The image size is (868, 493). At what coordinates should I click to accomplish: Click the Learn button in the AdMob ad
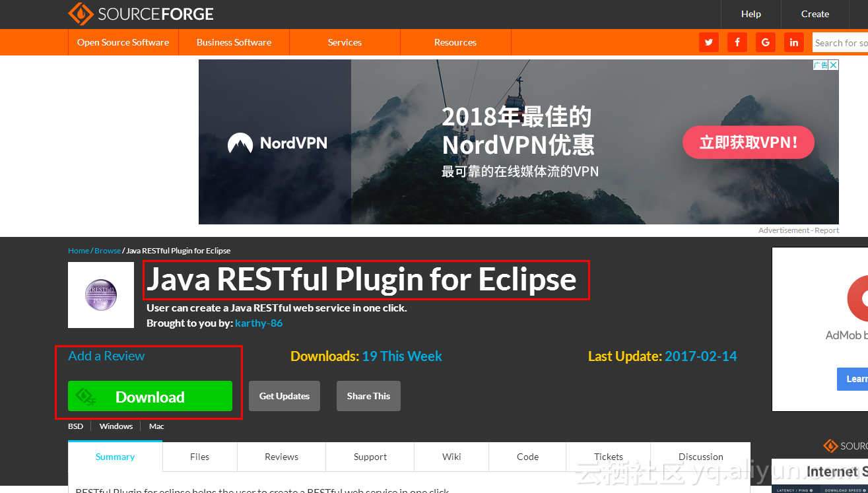pyautogui.click(x=853, y=379)
